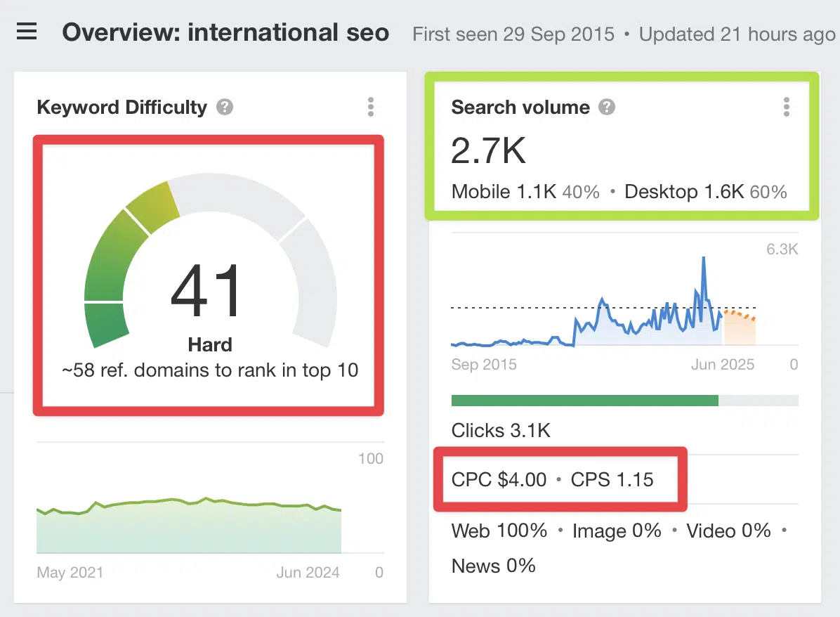
Task: Select the Desktop 1.6K 60% stat
Action: point(706,192)
